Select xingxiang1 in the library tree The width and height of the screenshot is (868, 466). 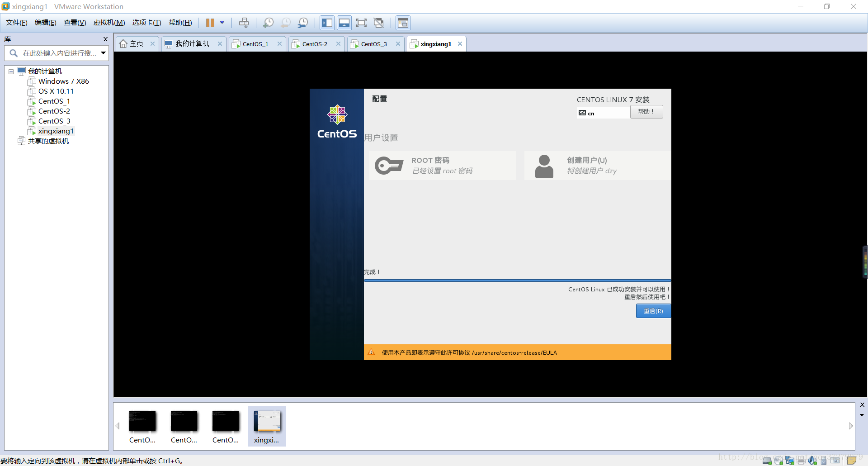[x=56, y=131]
